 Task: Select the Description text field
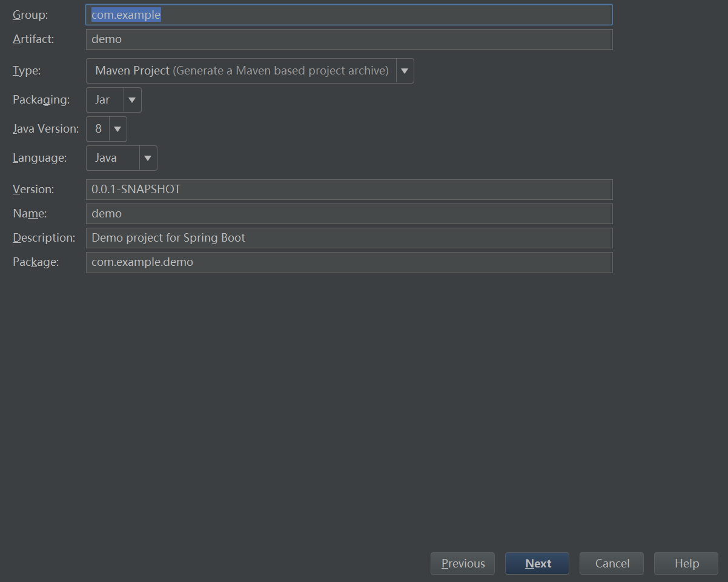(349, 238)
